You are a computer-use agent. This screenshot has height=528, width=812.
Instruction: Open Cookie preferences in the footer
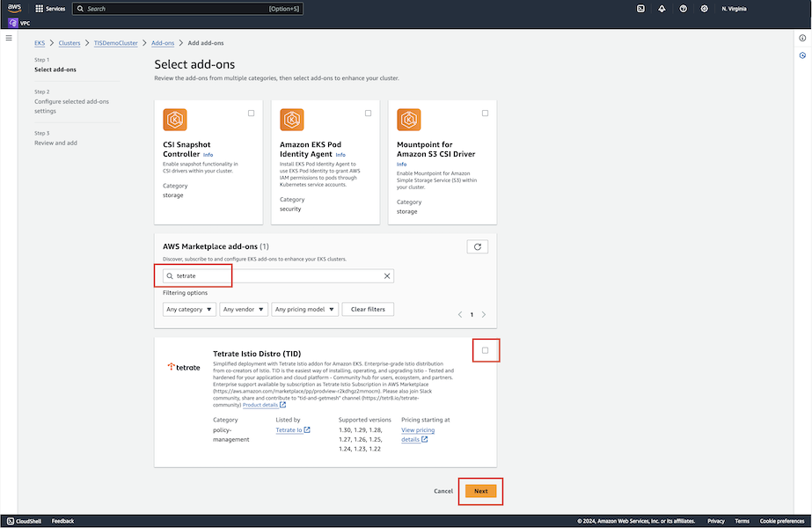point(781,521)
